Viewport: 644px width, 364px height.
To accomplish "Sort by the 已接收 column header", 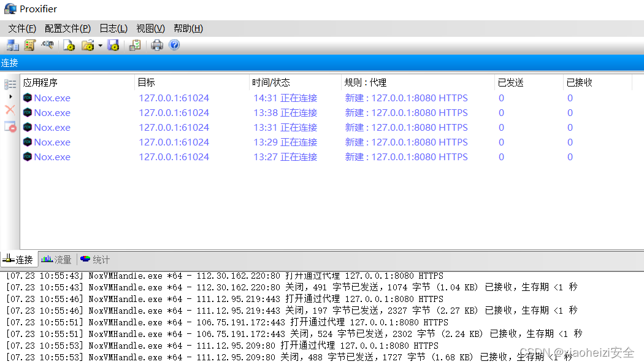I will click(x=597, y=83).
